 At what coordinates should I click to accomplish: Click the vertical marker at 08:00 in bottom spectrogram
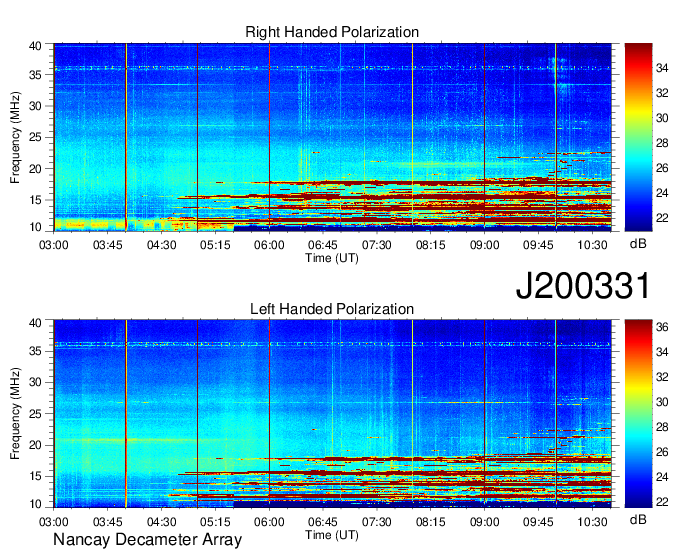pos(412,414)
